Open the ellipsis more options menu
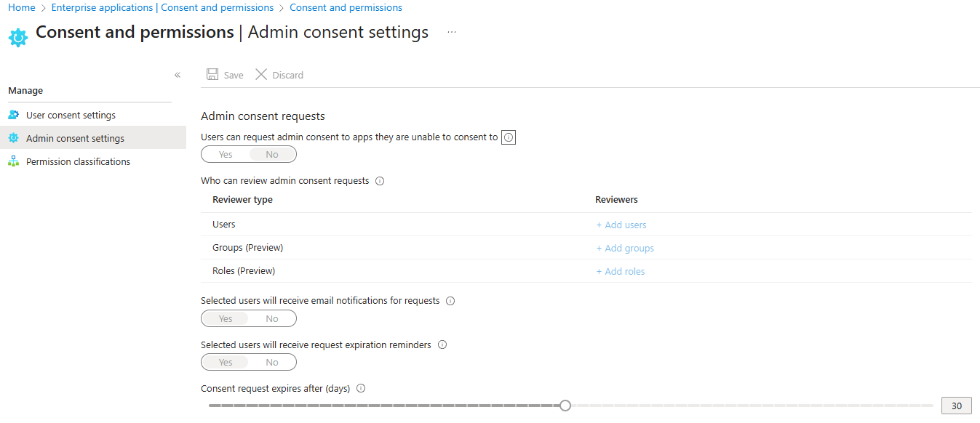 (x=452, y=33)
